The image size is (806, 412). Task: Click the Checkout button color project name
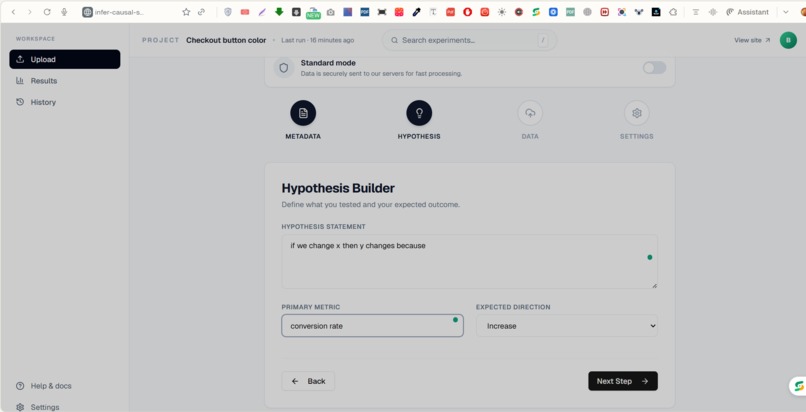pyautogui.click(x=226, y=40)
